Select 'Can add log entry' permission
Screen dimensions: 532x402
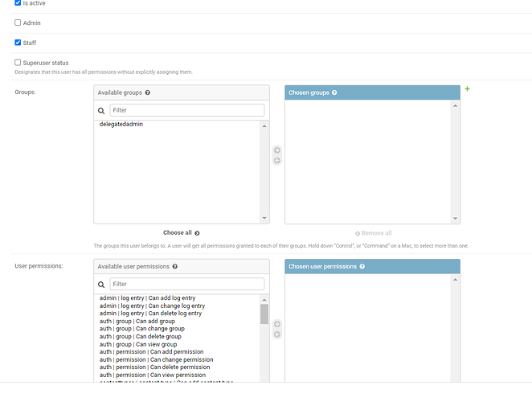pyautogui.click(x=147, y=298)
